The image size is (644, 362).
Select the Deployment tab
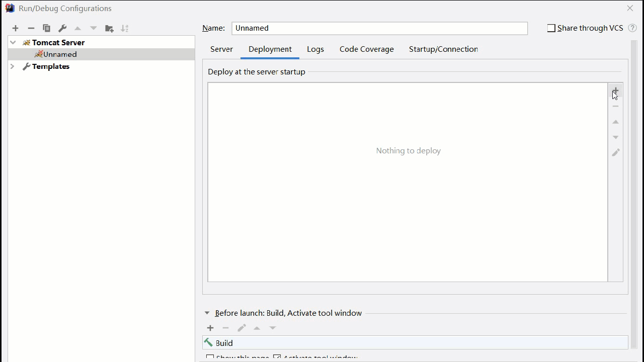pyautogui.click(x=270, y=49)
